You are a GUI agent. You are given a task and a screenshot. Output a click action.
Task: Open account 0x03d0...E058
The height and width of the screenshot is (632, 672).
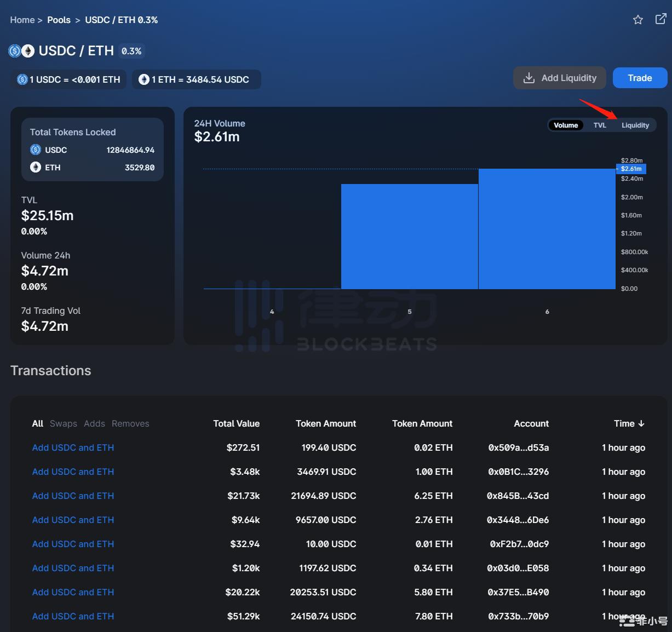[x=518, y=568]
